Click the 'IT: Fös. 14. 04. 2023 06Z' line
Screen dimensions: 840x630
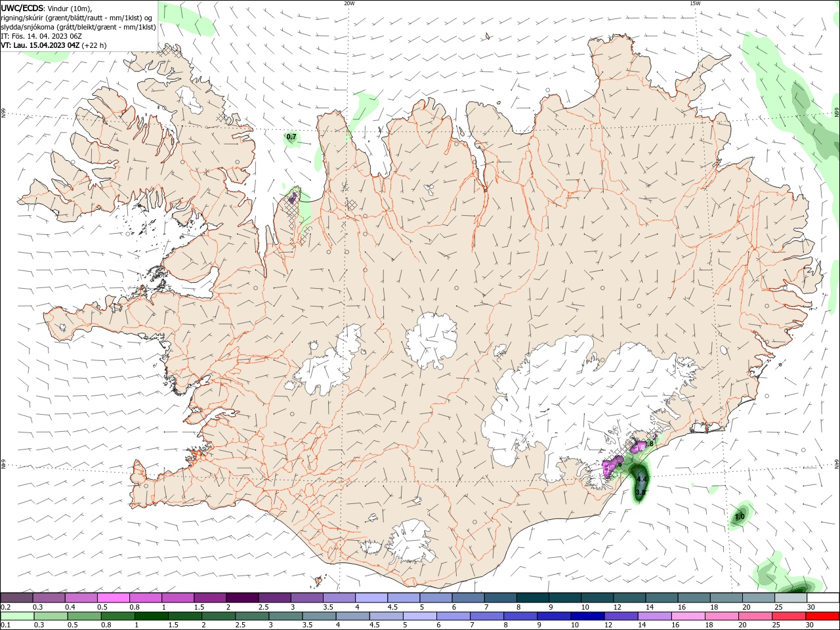pos(40,36)
